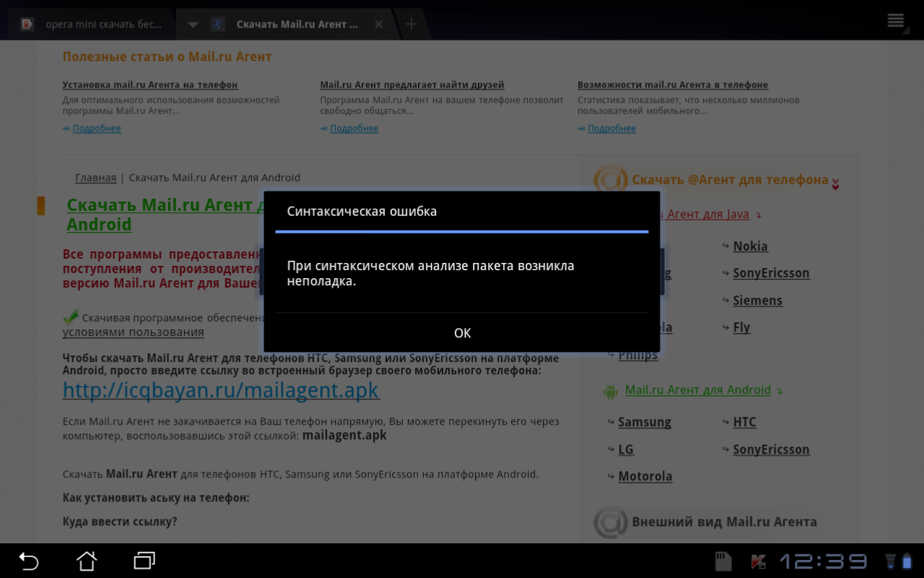Open article Mail.ru Агент предлагает найти друзей

[x=412, y=85]
